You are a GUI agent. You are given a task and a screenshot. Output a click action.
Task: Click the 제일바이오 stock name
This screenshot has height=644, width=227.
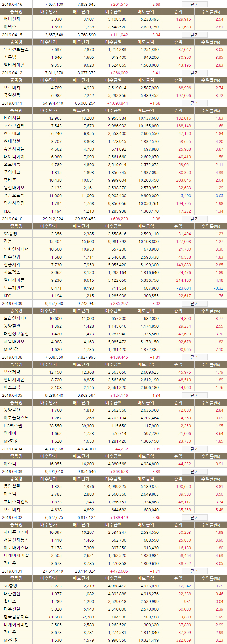[x=14, y=342]
